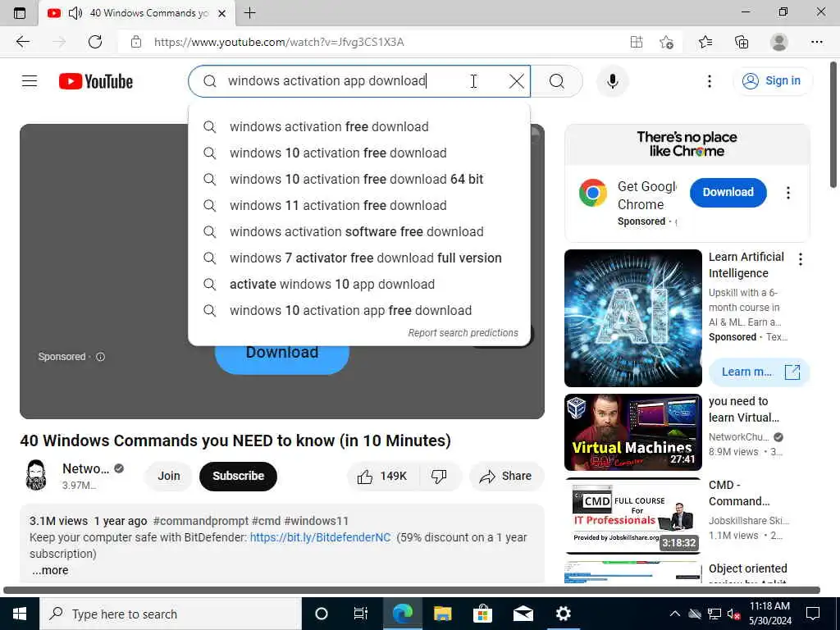Open 'CMD - Command...' video title
The width and height of the screenshot is (840, 630).
click(x=739, y=493)
